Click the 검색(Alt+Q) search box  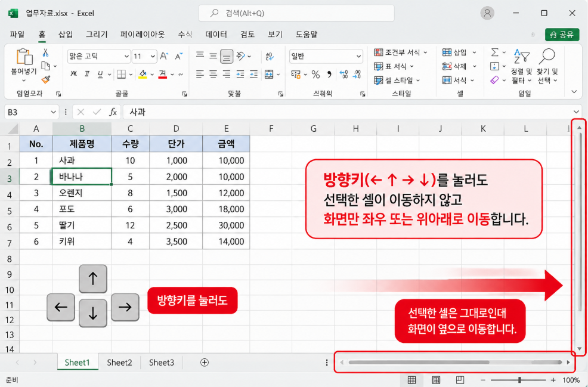tap(296, 13)
